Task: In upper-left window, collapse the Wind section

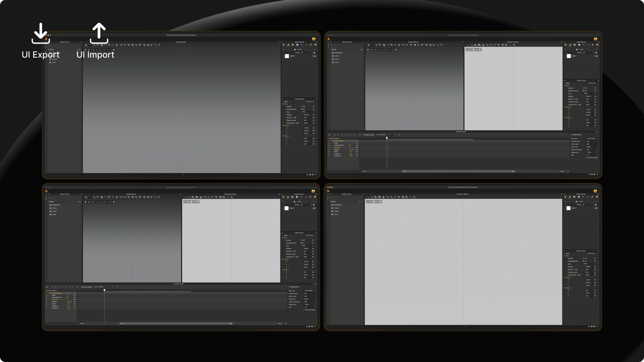Action: pos(283,104)
